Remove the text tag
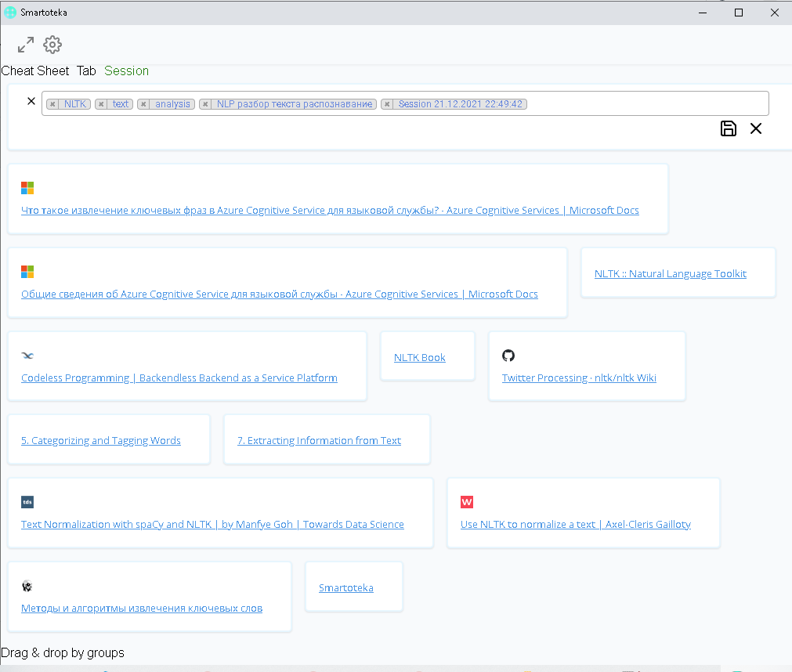 click(x=101, y=104)
